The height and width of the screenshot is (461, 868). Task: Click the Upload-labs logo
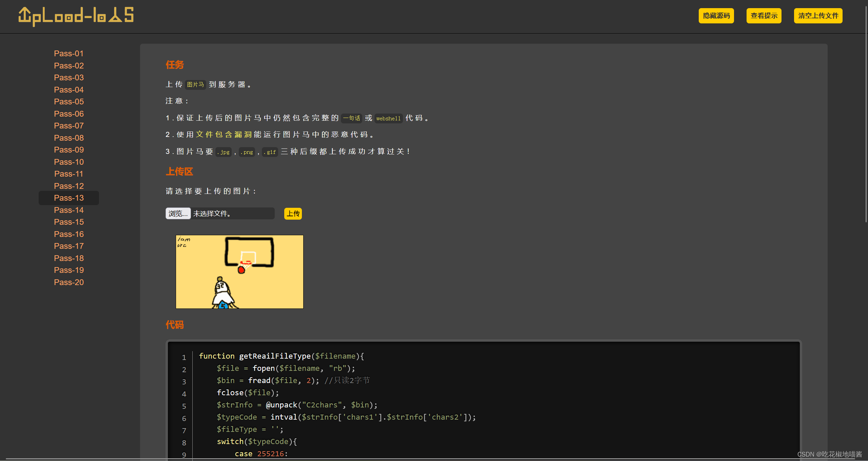coord(76,16)
